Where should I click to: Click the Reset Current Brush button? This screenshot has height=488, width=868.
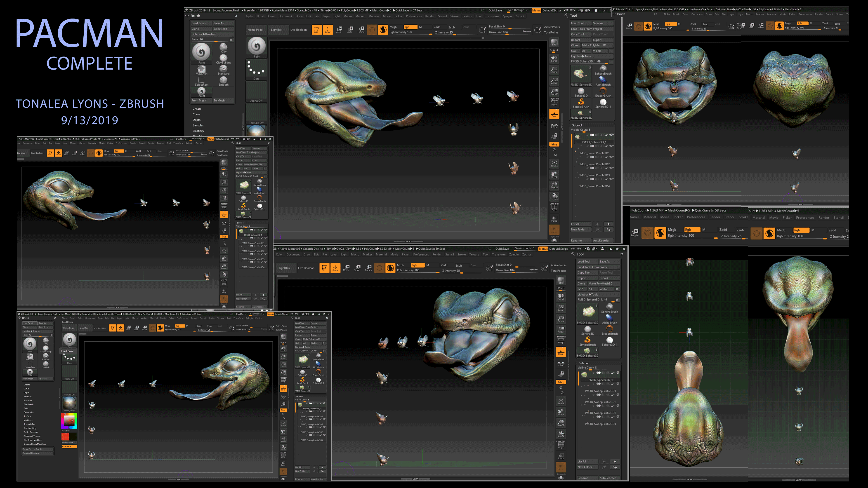[x=38, y=449]
